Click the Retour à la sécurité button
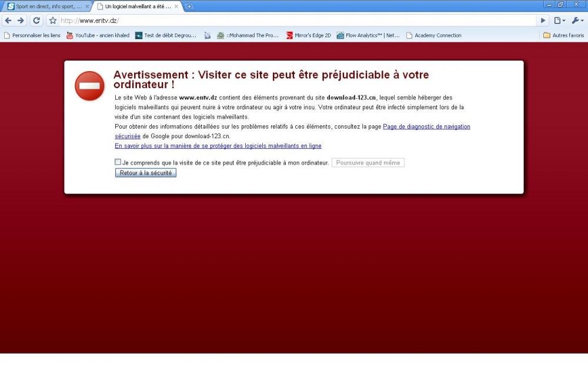 pyautogui.click(x=145, y=173)
